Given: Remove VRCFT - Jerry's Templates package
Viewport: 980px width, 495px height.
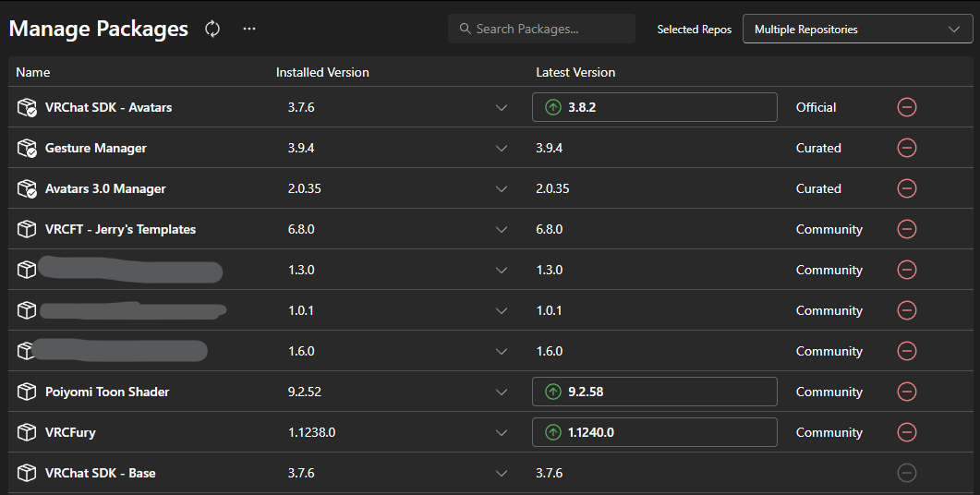Looking at the screenshot, I should click(x=907, y=229).
